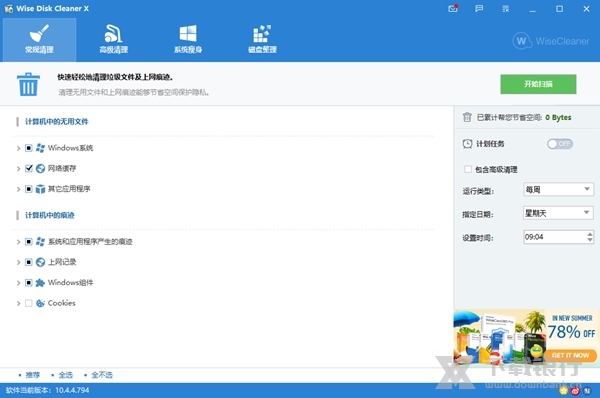Screen dimensions: 600x398
Task: Click the 系统和应用程序产生的痕迹 icon
Action: tap(40, 241)
